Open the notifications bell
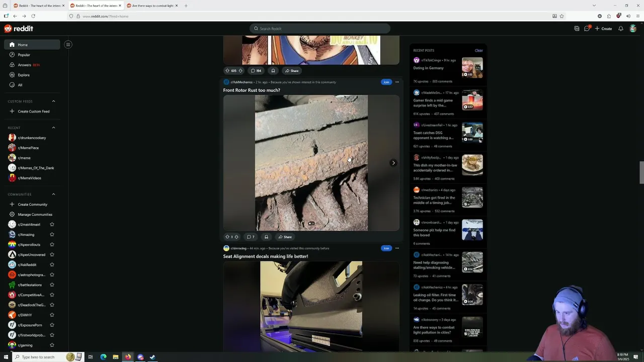 (x=620, y=29)
